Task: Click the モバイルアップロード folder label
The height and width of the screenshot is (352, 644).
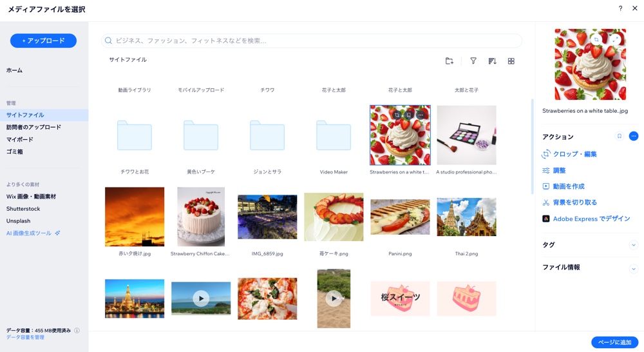Action: point(201,90)
